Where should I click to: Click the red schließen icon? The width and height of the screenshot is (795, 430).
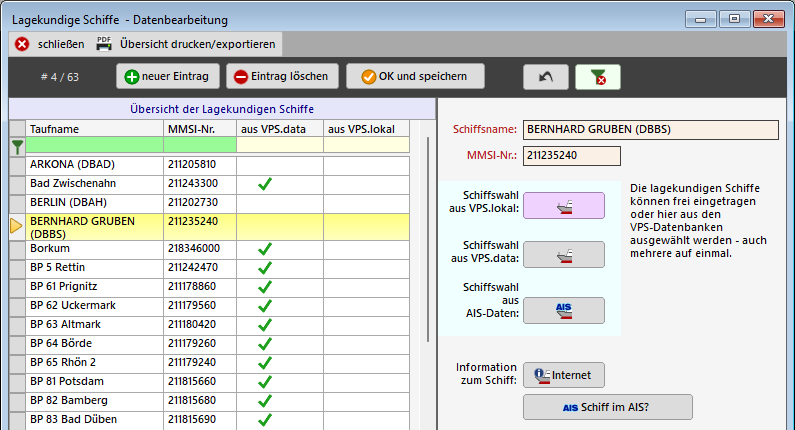click(x=22, y=44)
